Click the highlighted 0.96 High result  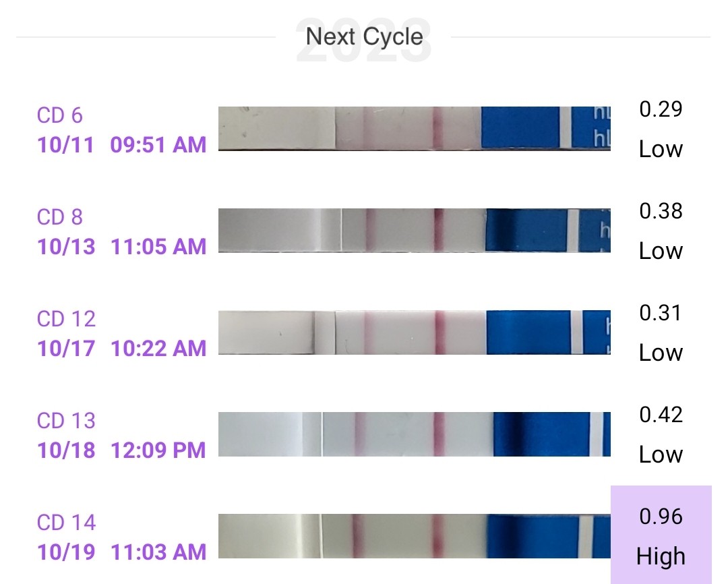pos(661,535)
